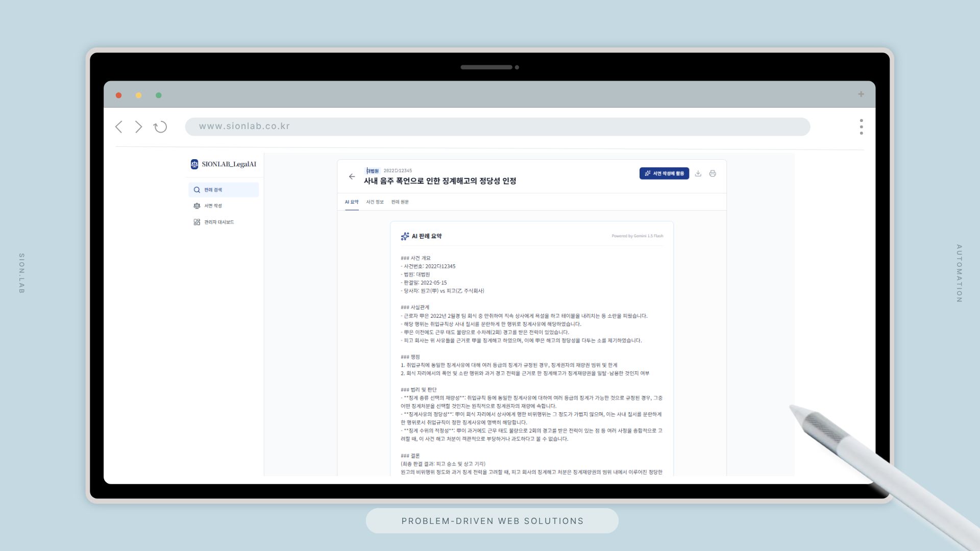980x551 pixels.
Task: Open 관리자 대시보드 in the sidebar
Action: [x=218, y=222]
